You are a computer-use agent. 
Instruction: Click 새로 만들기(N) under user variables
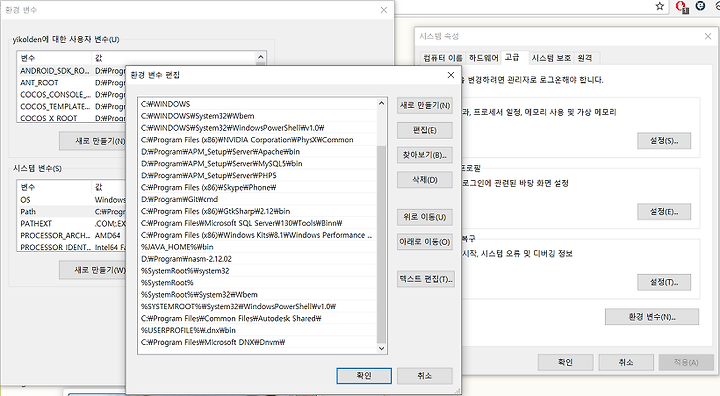pos(92,141)
